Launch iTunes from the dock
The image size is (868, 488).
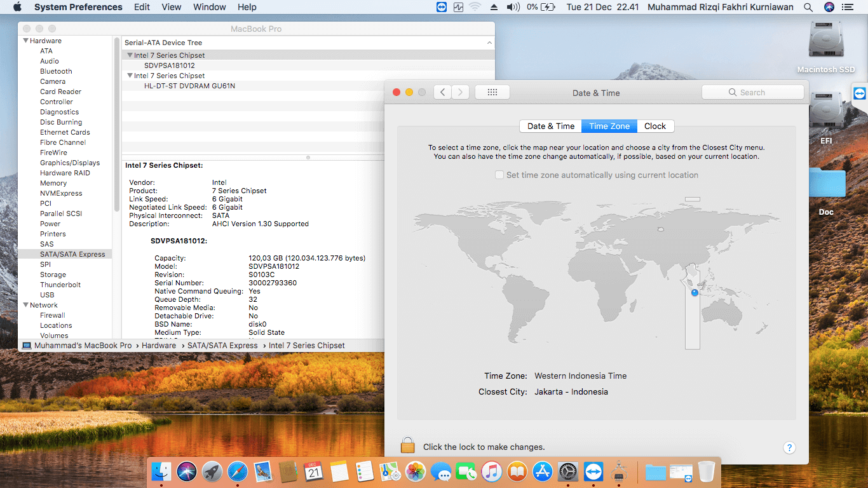(491, 471)
